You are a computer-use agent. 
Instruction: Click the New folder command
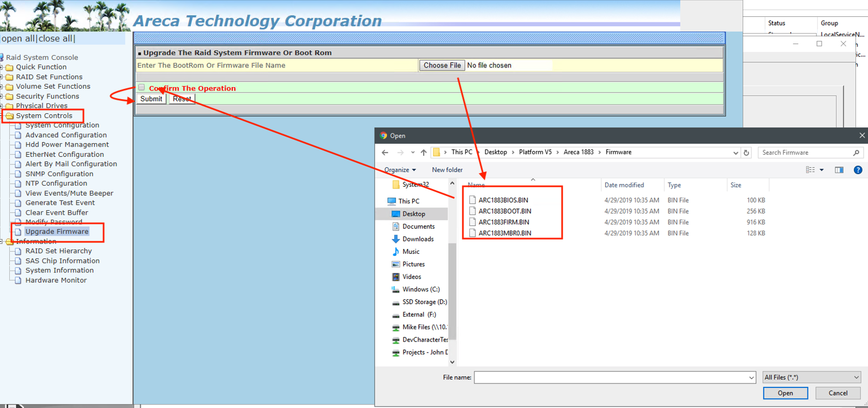coord(447,170)
